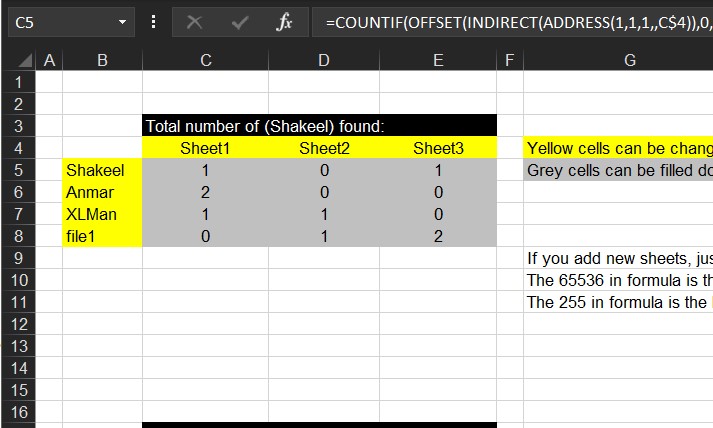The image size is (713, 428).
Task: Select the yellow Shakeel cell
Action: coord(102,170)
